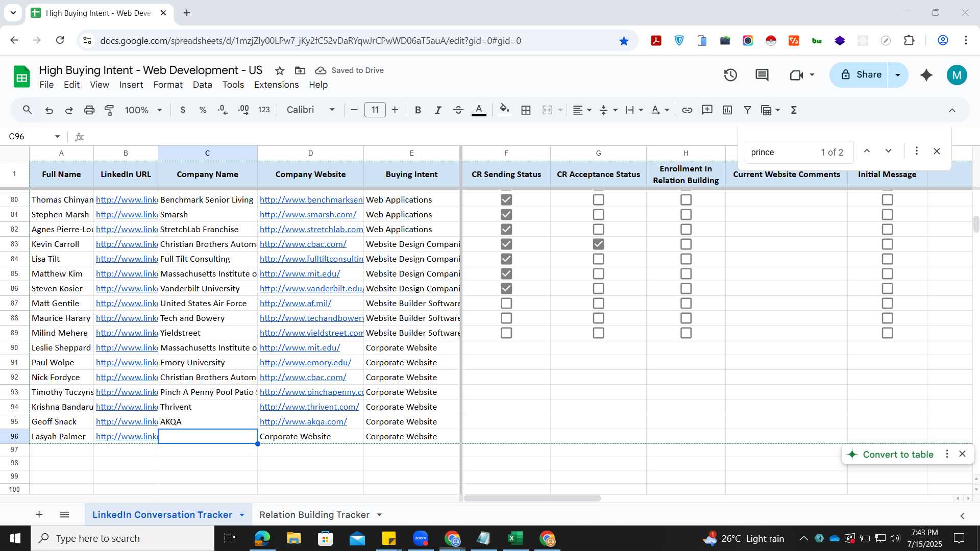Check CR Acceptance Status for Maurice Harary
Viewport: 980px width, 551px height.
coord(598,318)
